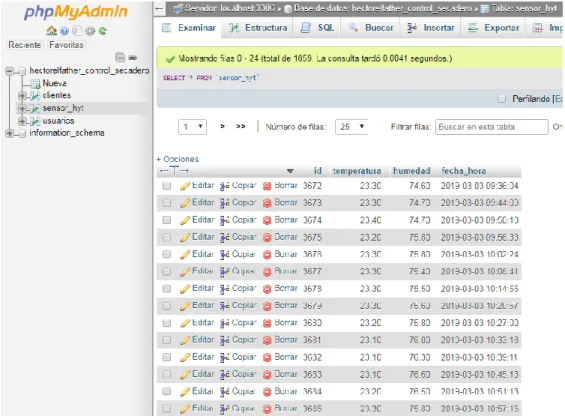565x416 pixels.
Task: Open the Exportar tab
Action: 493,28
